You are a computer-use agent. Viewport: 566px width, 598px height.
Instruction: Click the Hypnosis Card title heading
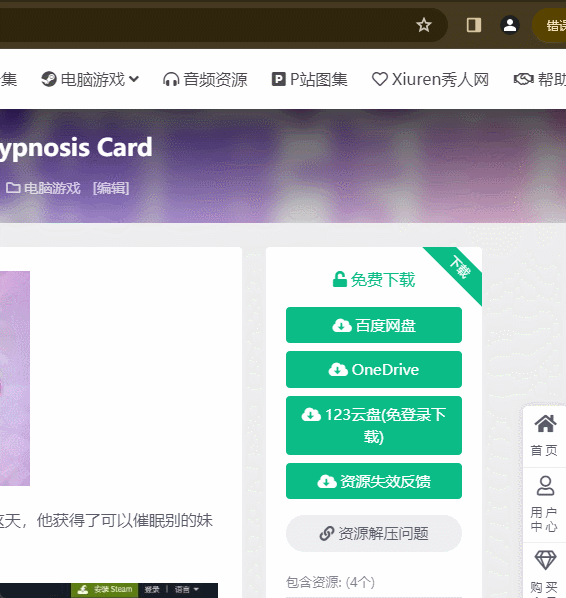[x=76, y=148]
